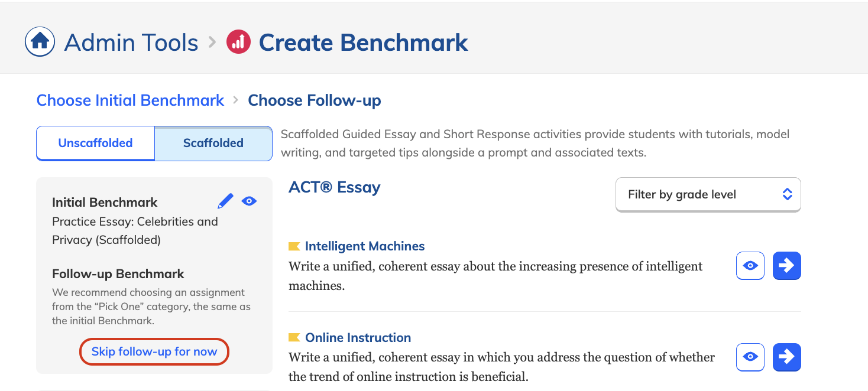The height and width of the screenshot is (391, 868).
Task: Click the arrows on the grade level filter
Action: 787,194
